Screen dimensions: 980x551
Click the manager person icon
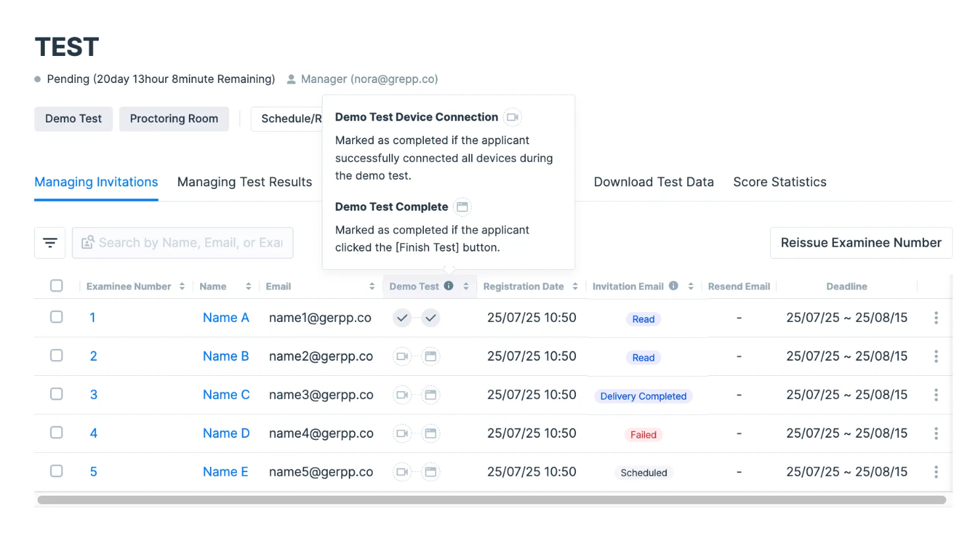(x=291, y=79)
